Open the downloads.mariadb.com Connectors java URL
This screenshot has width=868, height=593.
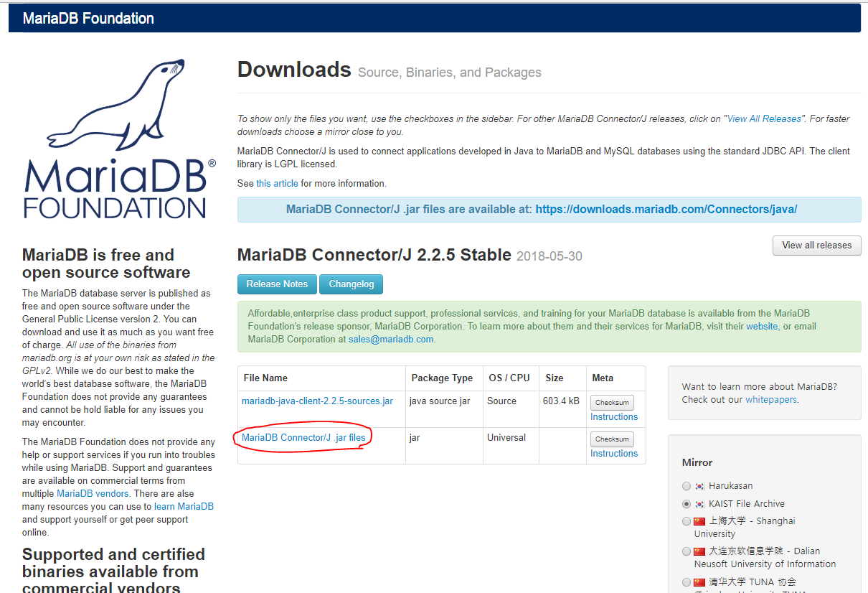pos(666,210)
